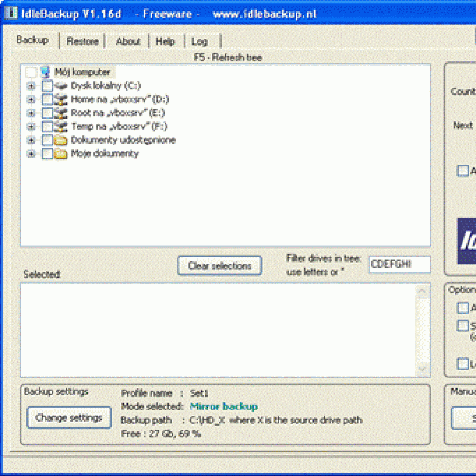Select the Dysk lokalny (C:) label

coord(106,86)
